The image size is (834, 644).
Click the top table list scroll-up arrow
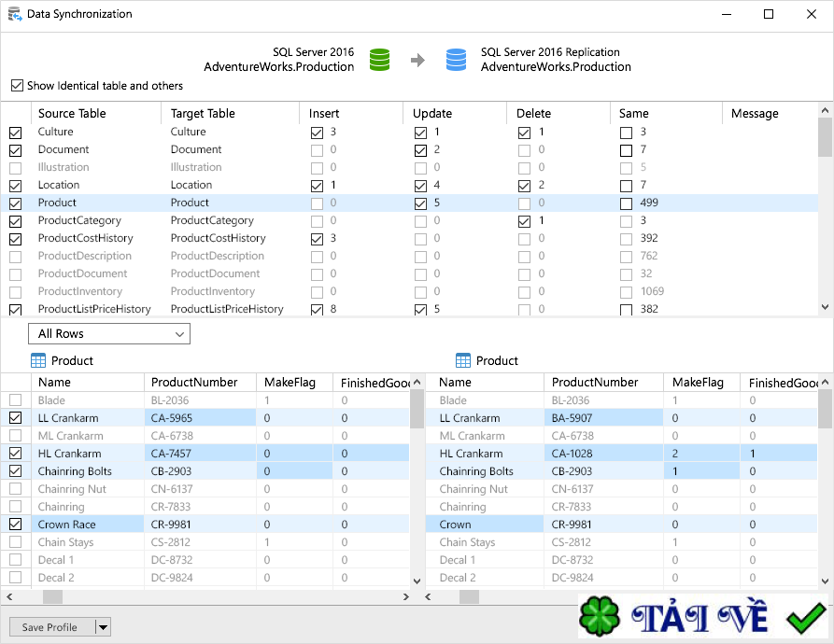(x=825, y=110)
